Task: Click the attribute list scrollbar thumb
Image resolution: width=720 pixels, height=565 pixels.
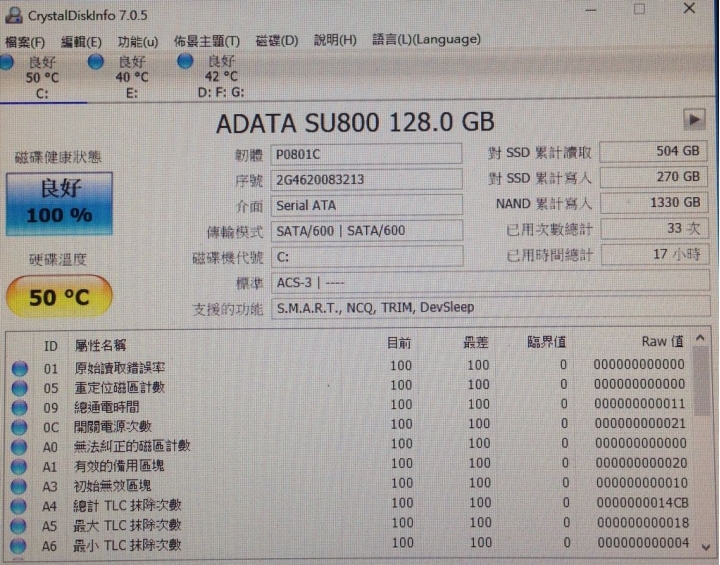Action: coord(701,381)
